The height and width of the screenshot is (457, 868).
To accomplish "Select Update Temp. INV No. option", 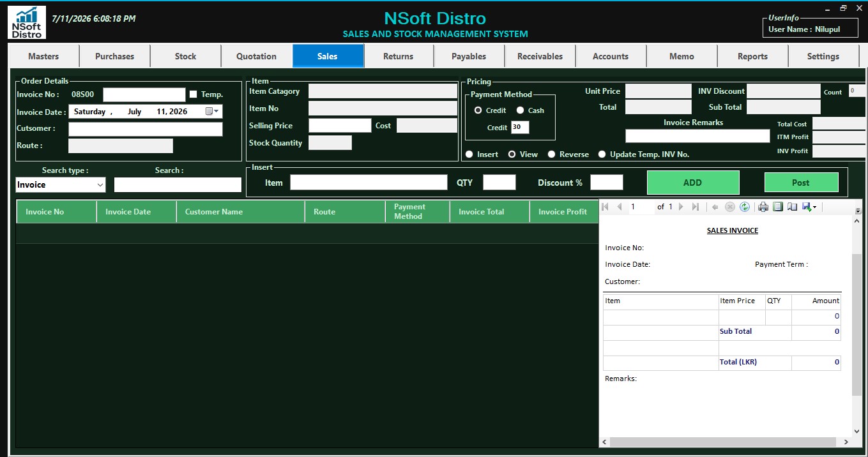I will (x=602, y=154).
